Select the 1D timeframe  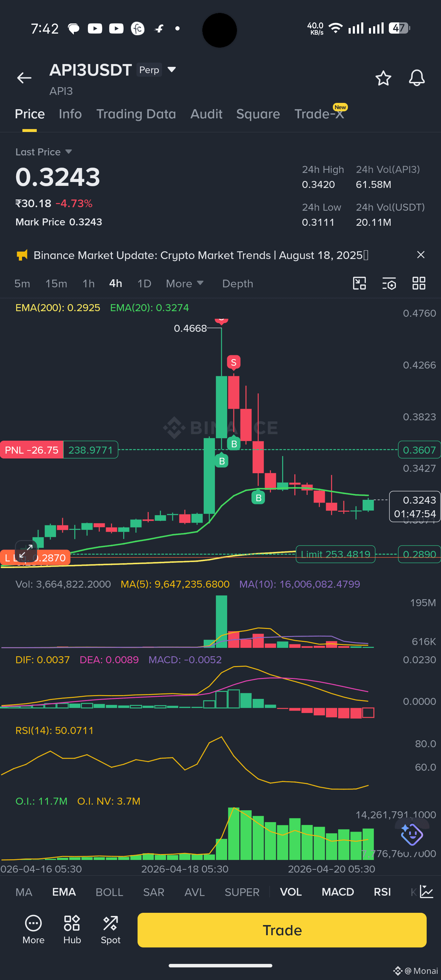[144, 283]
